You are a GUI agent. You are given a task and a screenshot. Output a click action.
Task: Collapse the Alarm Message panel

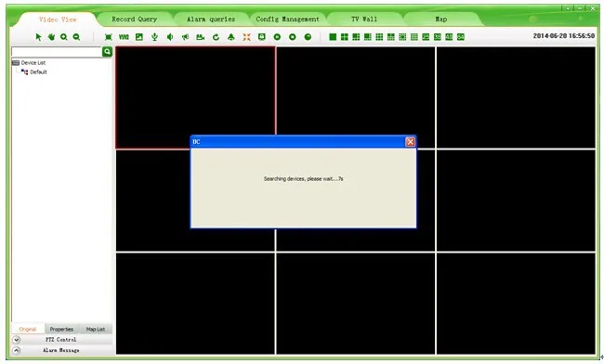[16, 350]
